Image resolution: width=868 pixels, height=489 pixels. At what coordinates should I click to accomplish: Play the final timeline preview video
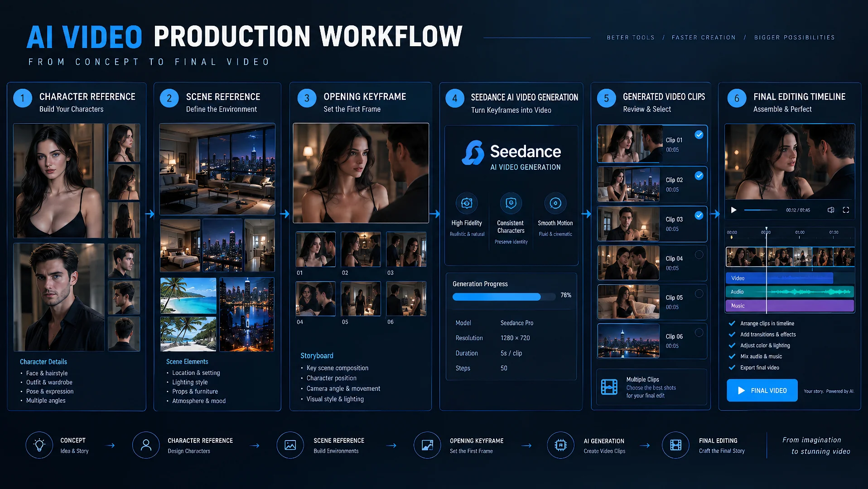coord(734,210)
